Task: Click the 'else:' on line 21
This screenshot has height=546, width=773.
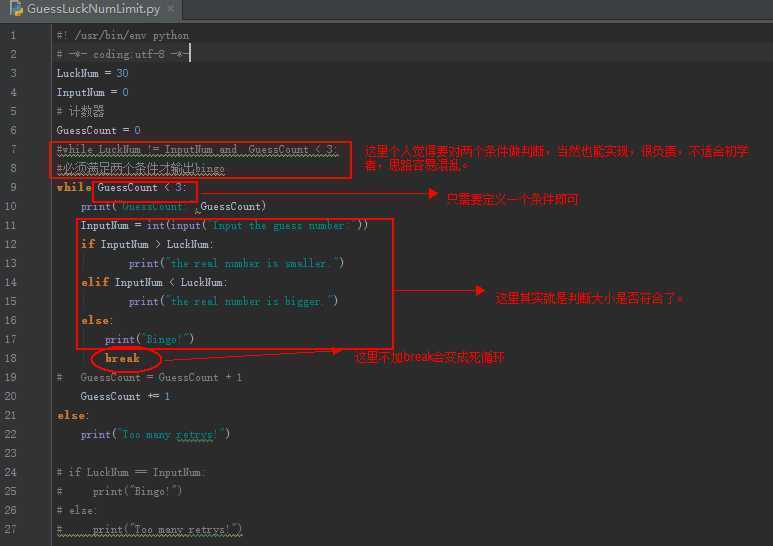Action: coord(72,415)
